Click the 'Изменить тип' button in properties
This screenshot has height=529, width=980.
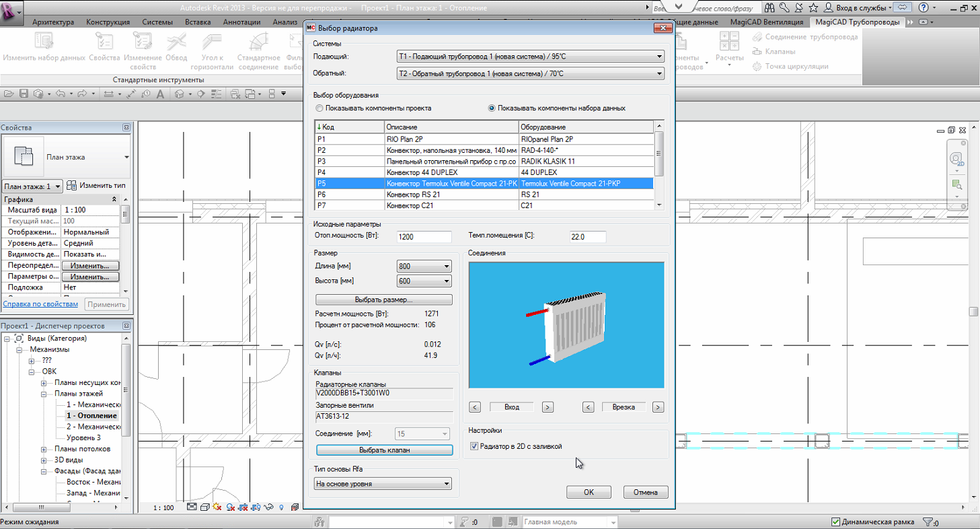96,186
